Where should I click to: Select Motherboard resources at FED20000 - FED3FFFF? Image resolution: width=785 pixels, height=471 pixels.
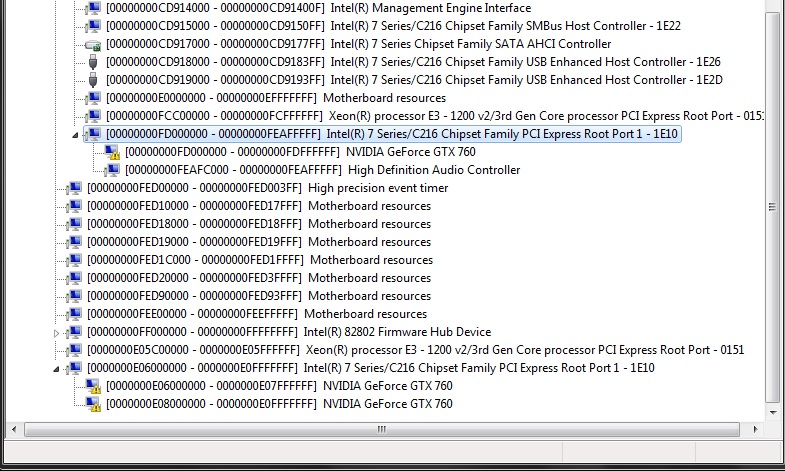click(259, 278)
